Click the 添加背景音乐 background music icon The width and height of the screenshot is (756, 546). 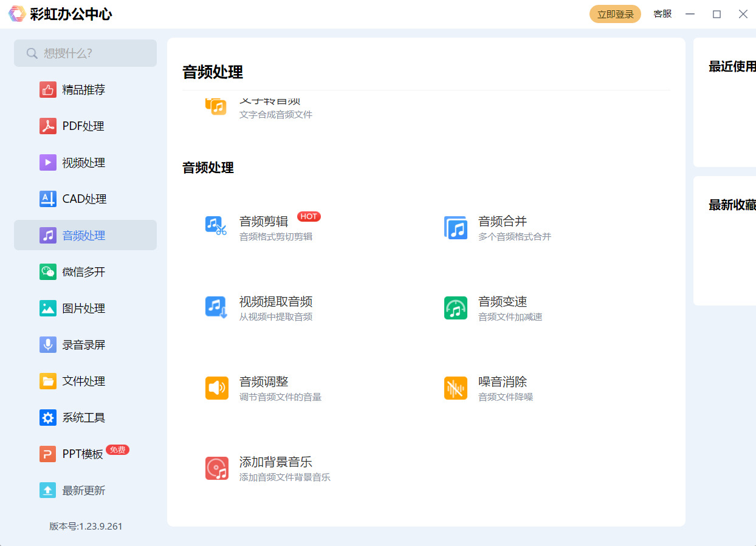[x=216, y=468]
